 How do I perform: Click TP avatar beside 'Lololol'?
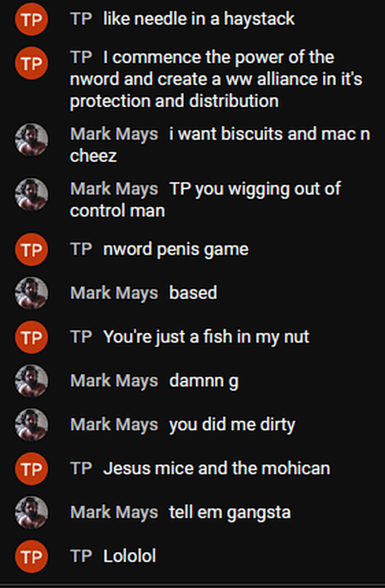click(32, 556)
